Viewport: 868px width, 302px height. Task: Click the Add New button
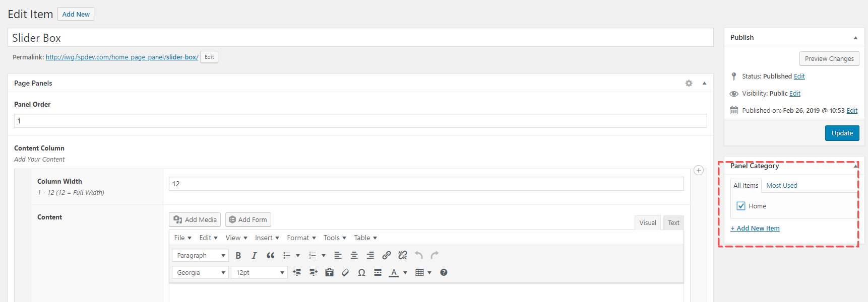[x=76, y=14]
